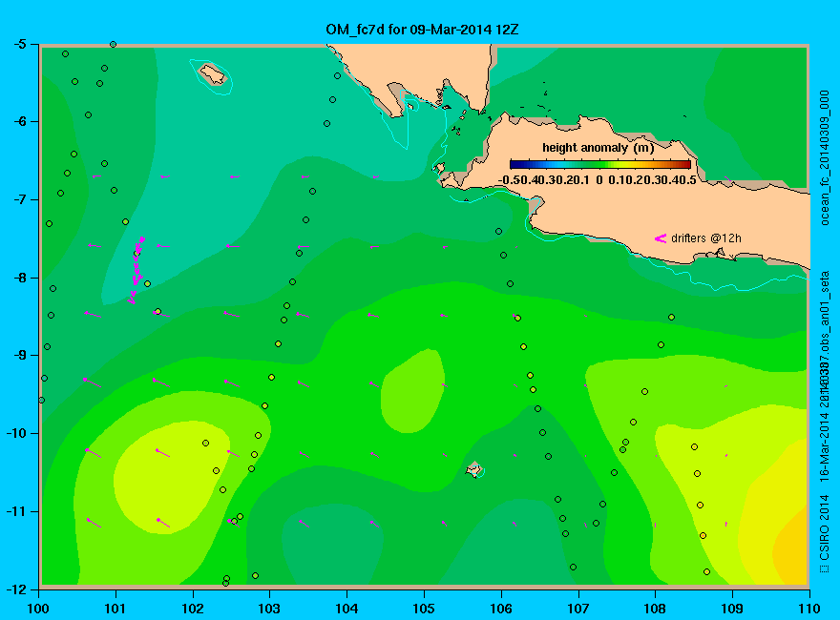The width and height of the screenshot is (840, 620).
Task: Click the dark blue end of the colorbar
Action: pos(514,164)
